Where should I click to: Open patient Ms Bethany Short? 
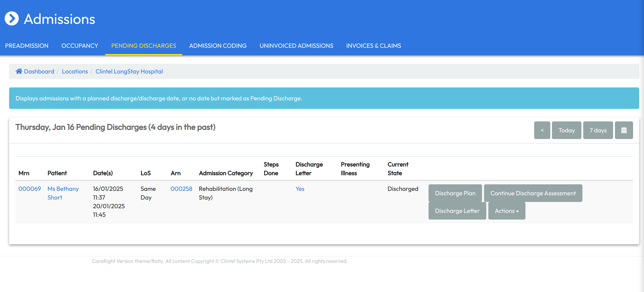click(63, 193)
